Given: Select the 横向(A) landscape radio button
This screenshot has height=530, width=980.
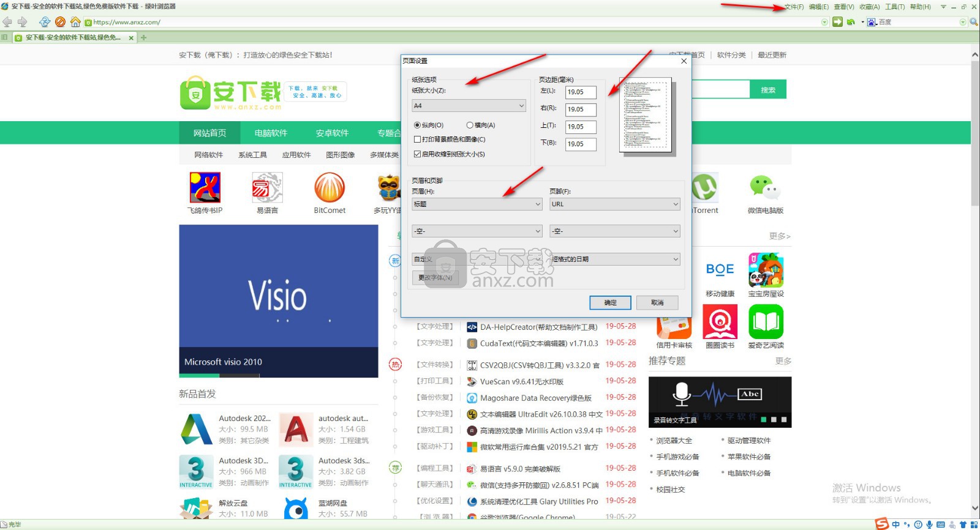Looking at the screenshot, I should (x=470, y=125).
